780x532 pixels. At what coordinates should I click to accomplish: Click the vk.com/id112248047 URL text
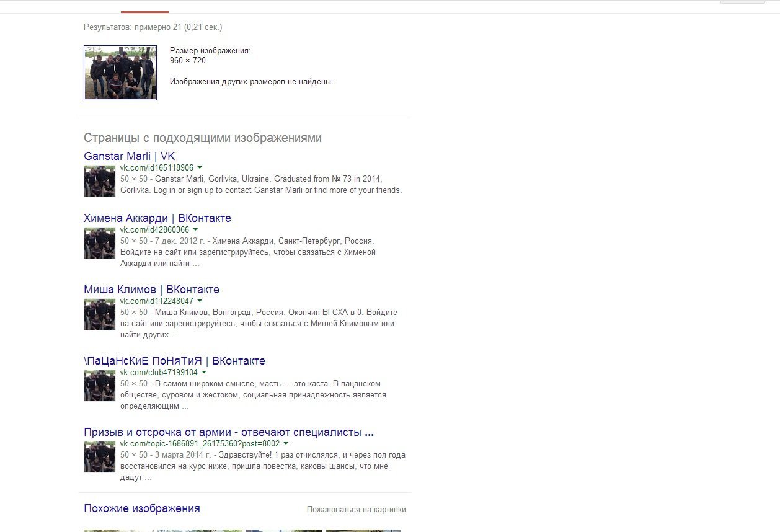(x=157, y=301)
